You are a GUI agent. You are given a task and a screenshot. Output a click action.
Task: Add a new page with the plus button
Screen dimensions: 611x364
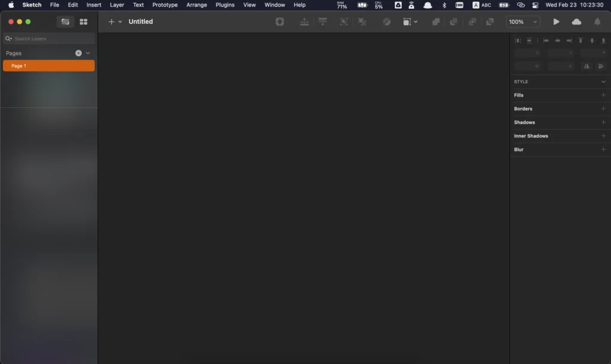pyautogui.click(x=78, y=53)
